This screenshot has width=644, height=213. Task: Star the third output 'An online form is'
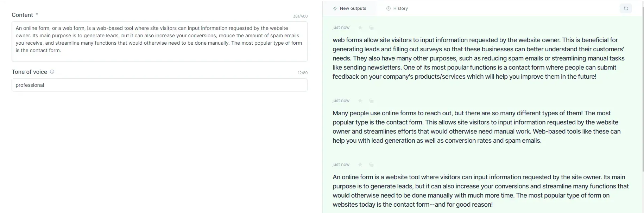pyautogui.click(x=360, y=164)
